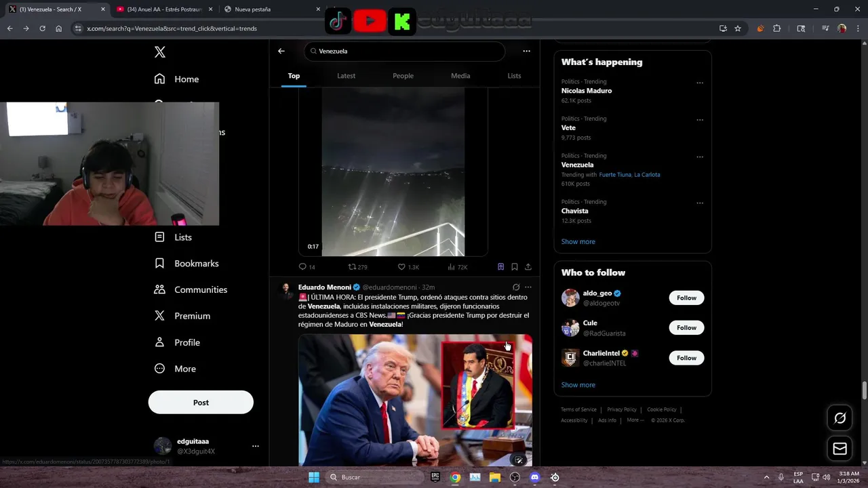Open media controls icon in Chrome toolbar
Screen dimensions: 868x488
[825, 28]
